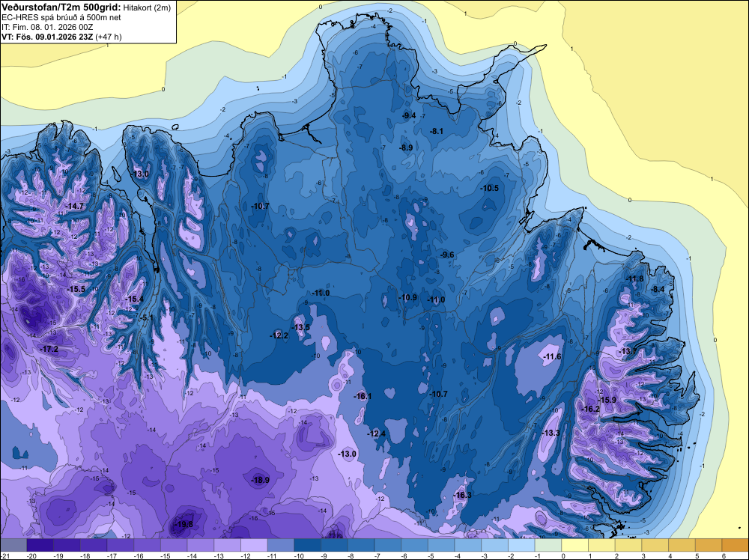
Task: Click the -5.1 temperature label
Action: pos(146,317)
